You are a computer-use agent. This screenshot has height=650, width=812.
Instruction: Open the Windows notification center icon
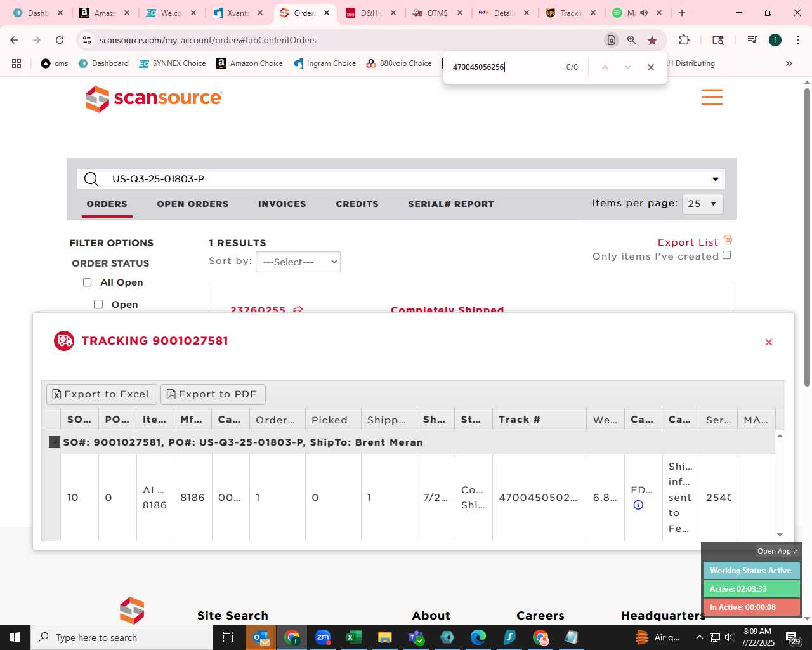pos(792,637)
